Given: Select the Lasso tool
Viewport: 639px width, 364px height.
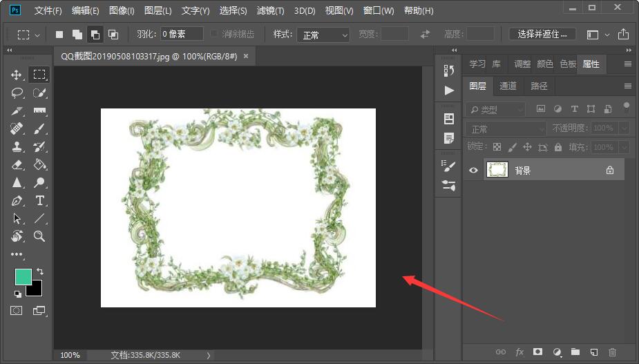Looking at the screenshot, I should click(x=17, y=93).
